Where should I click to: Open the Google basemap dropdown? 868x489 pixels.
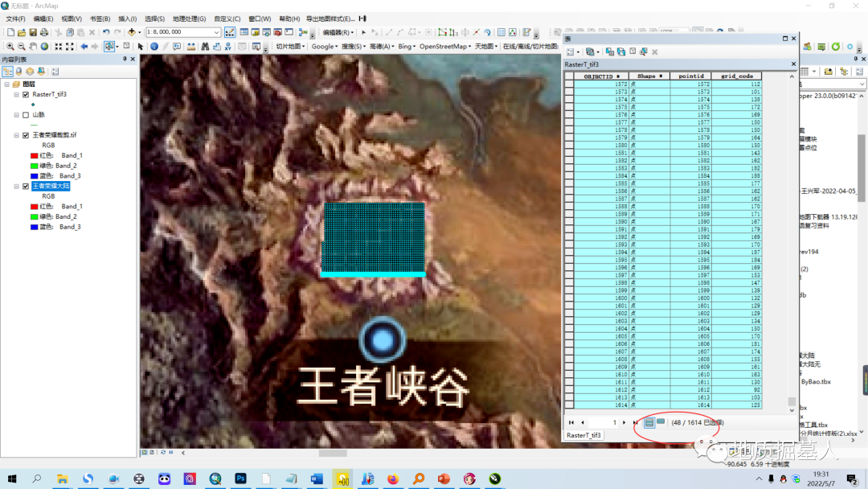325,47
